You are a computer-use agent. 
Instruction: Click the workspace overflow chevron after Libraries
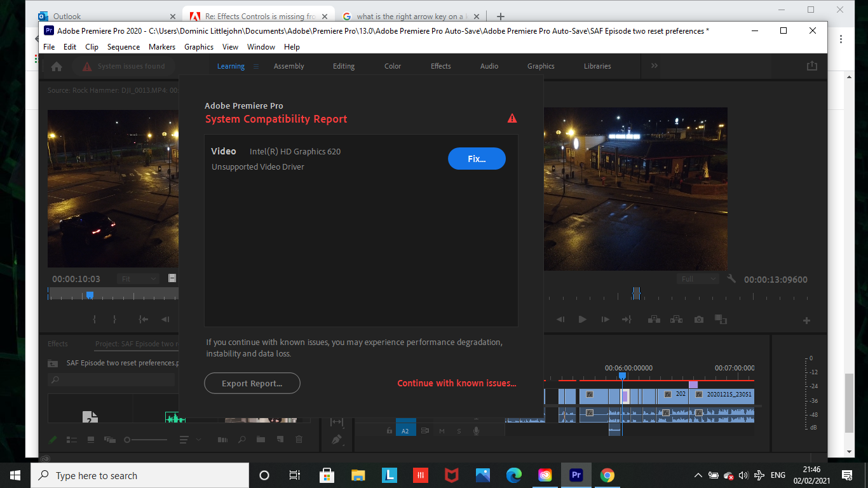click(x=653, y=65)
